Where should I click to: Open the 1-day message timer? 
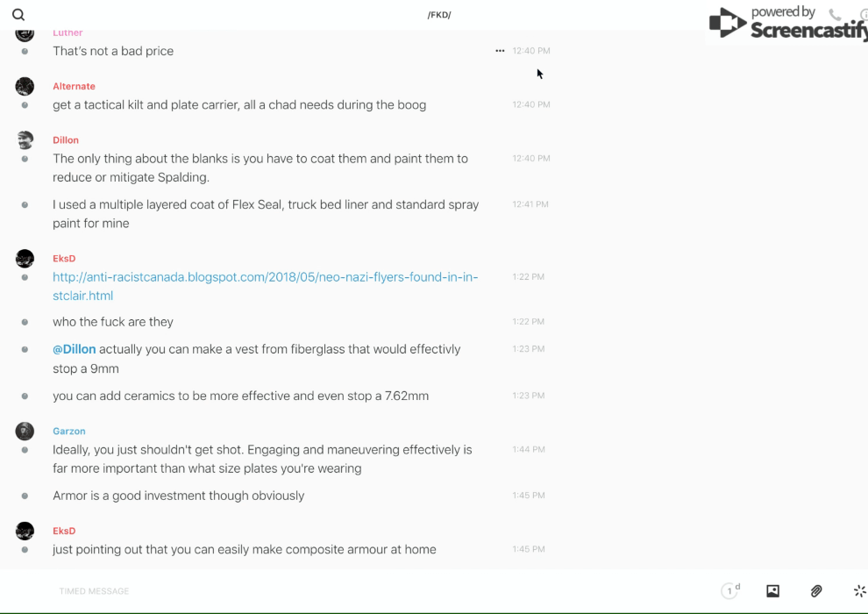click(x=730, y=591)
